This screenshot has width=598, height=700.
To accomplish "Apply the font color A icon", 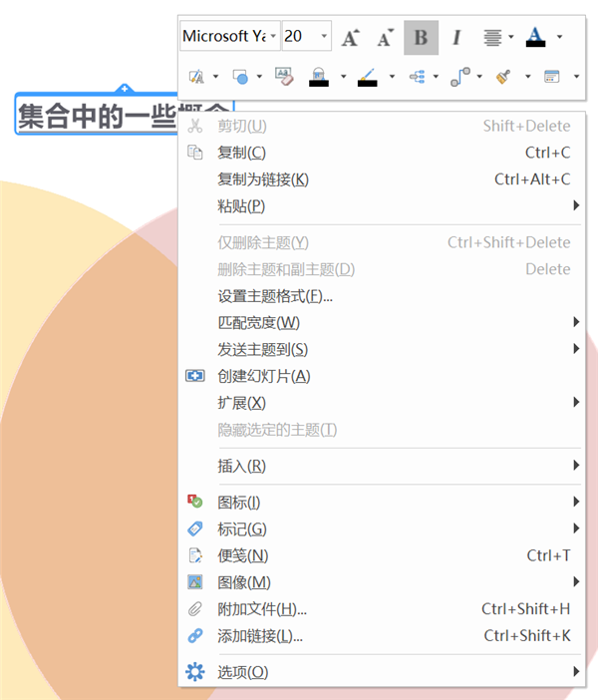I will click(535, 37).
